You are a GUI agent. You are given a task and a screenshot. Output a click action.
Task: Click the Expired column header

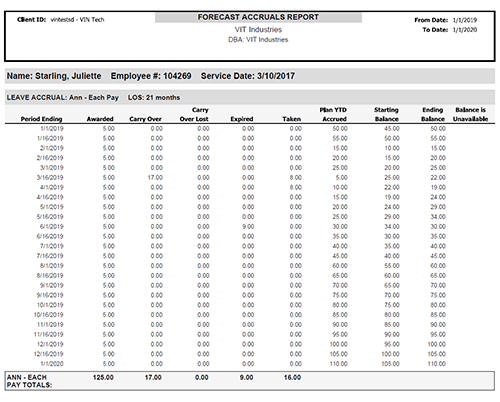point(242,119)
